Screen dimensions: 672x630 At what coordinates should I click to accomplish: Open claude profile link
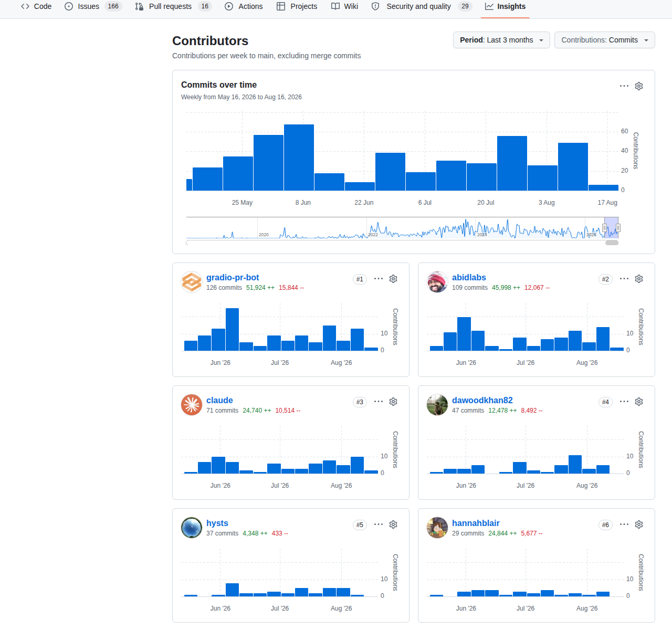click(219, 400)
